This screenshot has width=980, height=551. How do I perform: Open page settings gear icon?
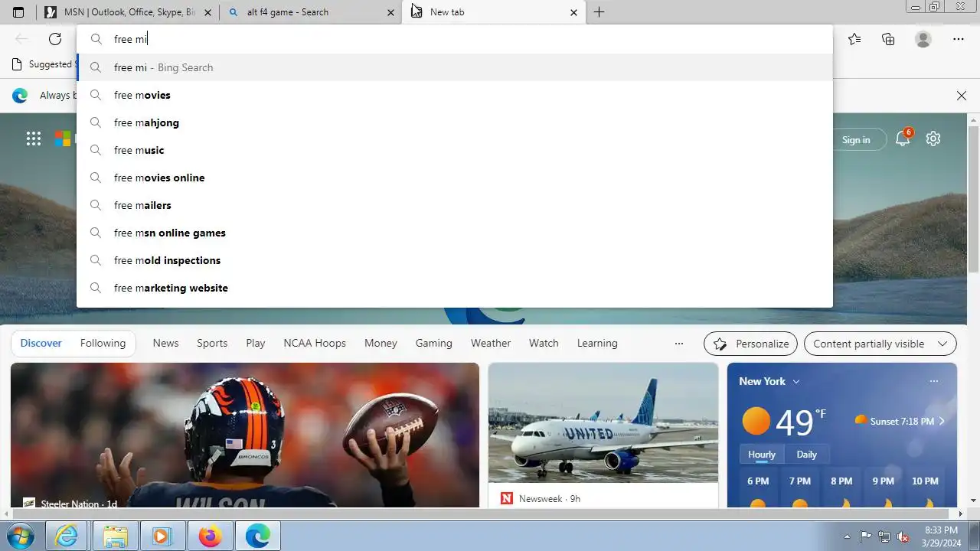pyautogui.click(x=933, y=139)
